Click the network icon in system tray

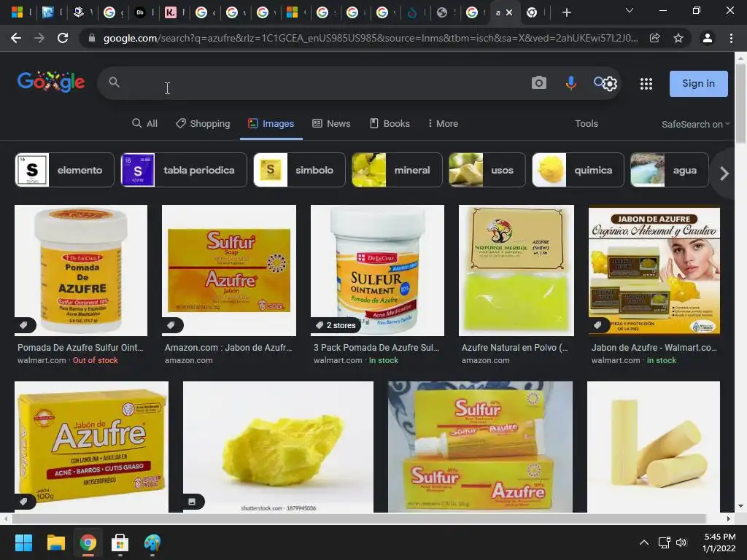664,542
